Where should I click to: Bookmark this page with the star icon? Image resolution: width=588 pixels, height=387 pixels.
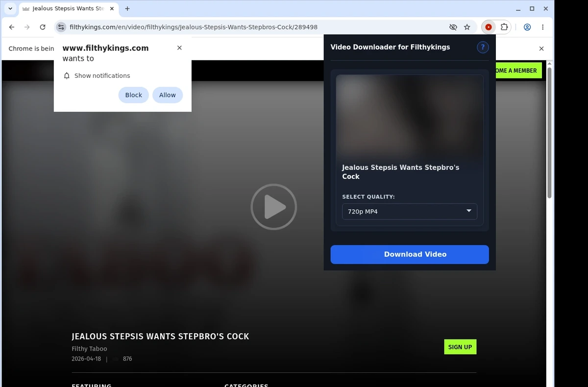coord(467,27)
